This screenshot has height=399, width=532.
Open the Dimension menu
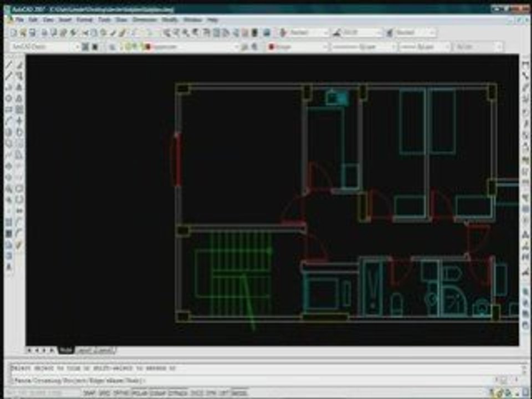(145, 20)
